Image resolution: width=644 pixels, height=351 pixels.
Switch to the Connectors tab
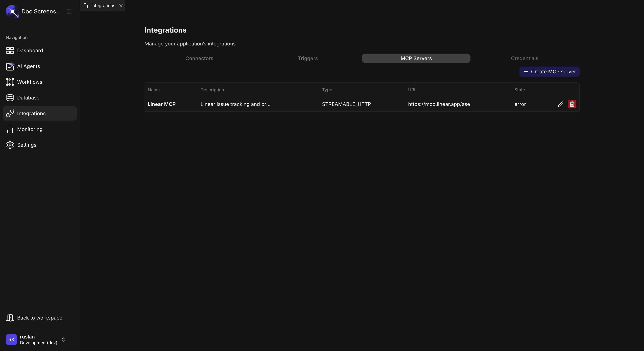199,58
